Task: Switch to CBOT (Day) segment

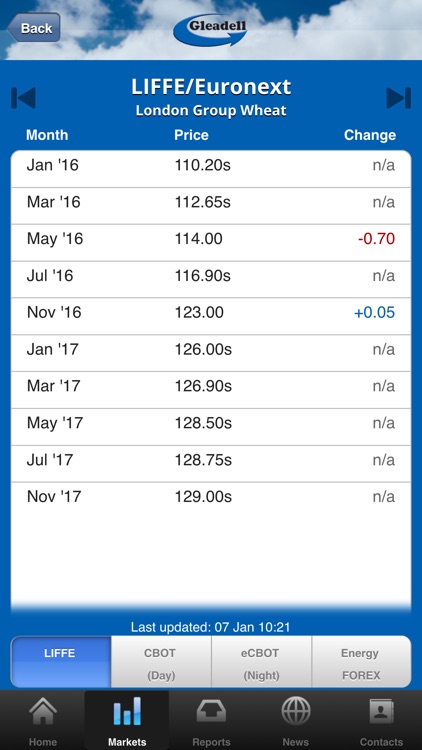Action: pyautogui.click(x=161, y=662)
